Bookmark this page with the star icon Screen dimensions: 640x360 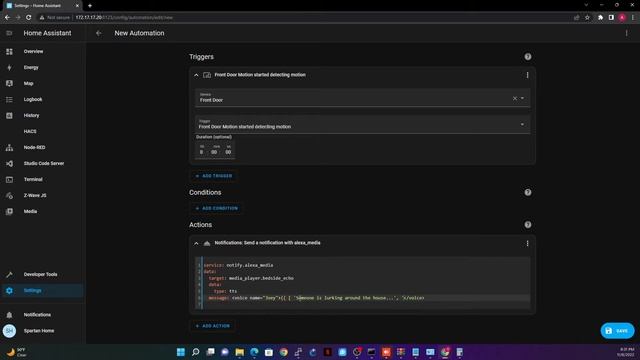tap(587, 18)
